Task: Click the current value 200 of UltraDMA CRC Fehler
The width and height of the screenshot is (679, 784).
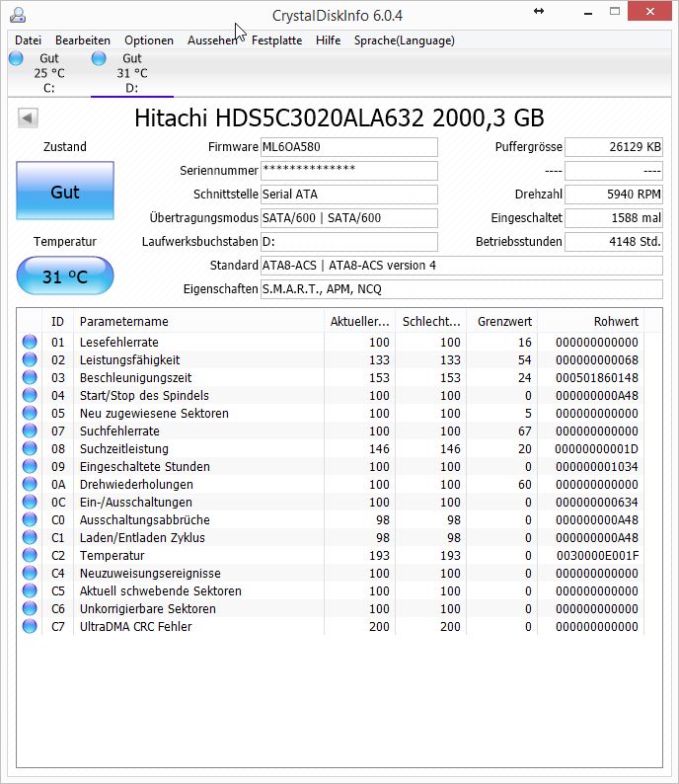Action: click(379, 626)
